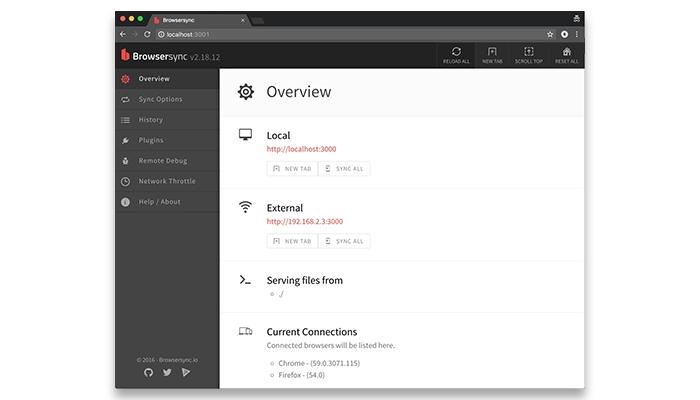Reload the page with the browser refresh icon
The image size is (700, 400).
pos(147,34)
